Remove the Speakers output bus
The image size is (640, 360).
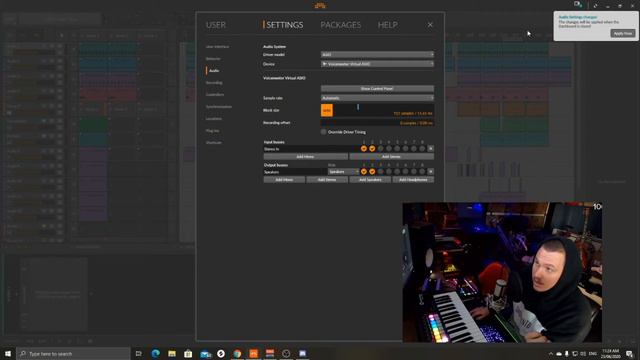pos(430,172)
